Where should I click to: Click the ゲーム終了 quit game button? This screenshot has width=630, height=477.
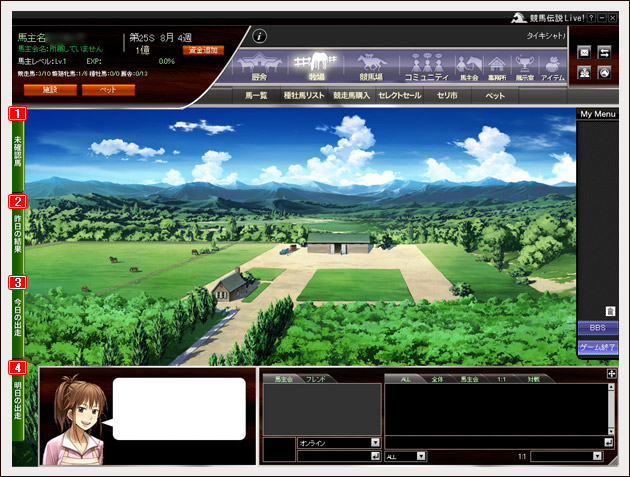tap(597, 348)
